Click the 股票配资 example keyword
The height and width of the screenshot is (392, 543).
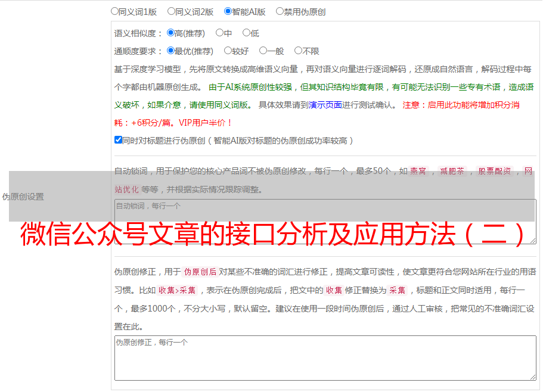click(x=495, y=171)
